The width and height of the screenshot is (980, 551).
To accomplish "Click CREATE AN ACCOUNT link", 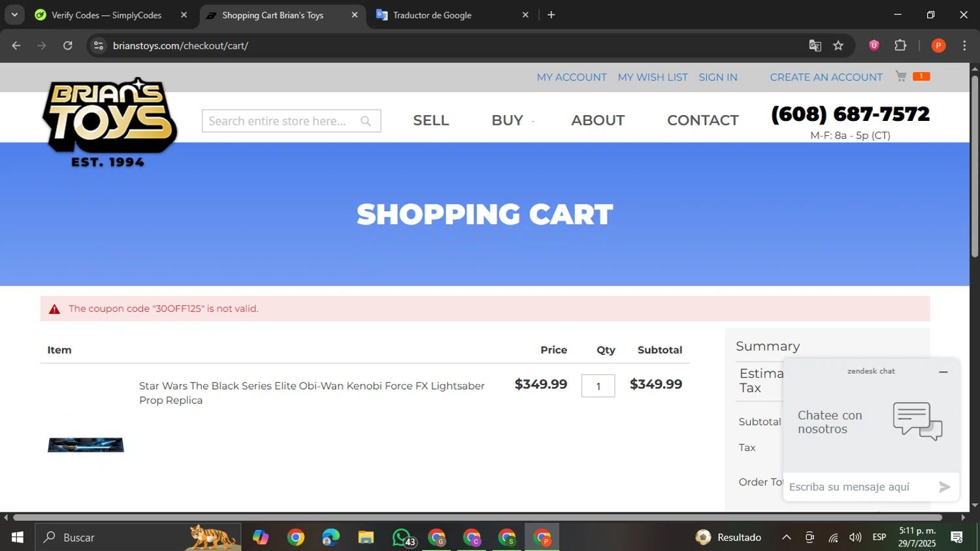I will [826, 77].
